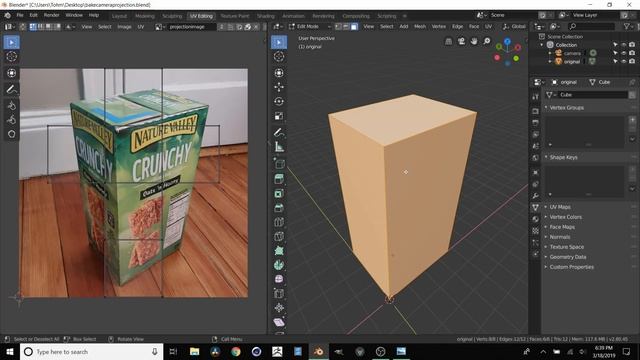Open the Windows Start menu
Image resolution: width=640 pixels, height=360 pixels.
10,351
